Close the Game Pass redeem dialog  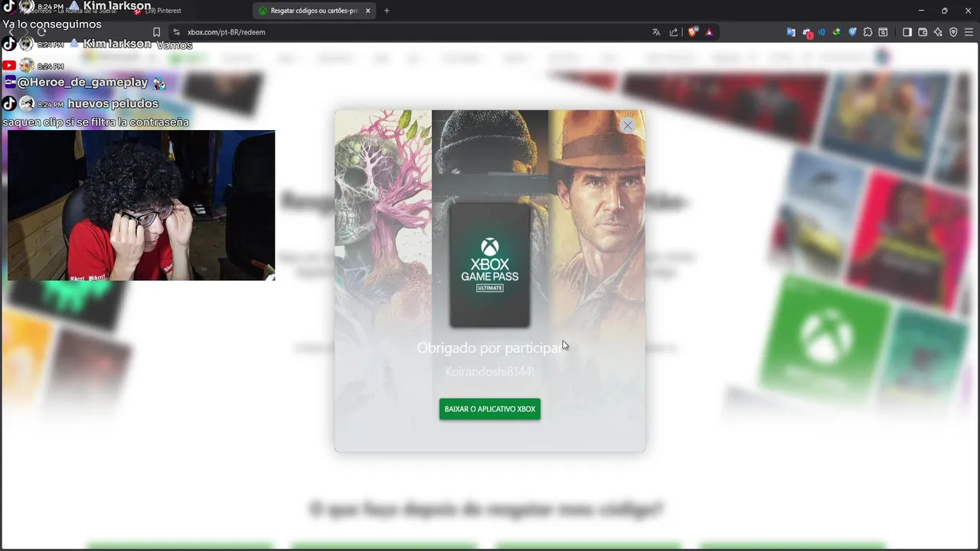coord(628,126)
